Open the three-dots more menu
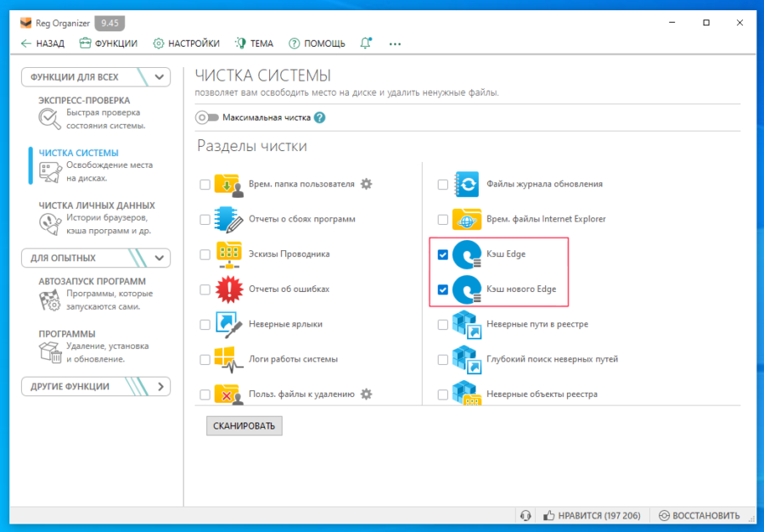This screenshot has height=532, width=764. (x=395, y=44)
